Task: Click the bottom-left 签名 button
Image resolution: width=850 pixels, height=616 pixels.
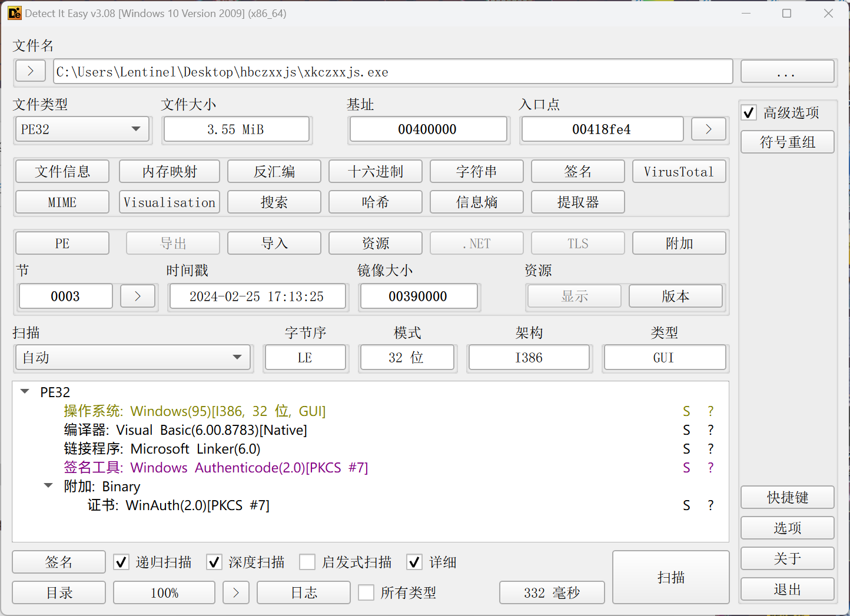Action: (59, 562)
